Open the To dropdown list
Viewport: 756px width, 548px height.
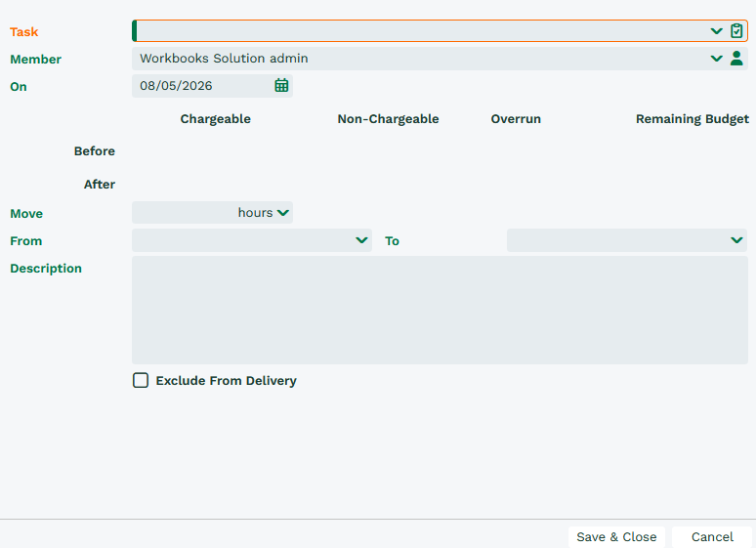pyautogui.click(x=627, y=240)
